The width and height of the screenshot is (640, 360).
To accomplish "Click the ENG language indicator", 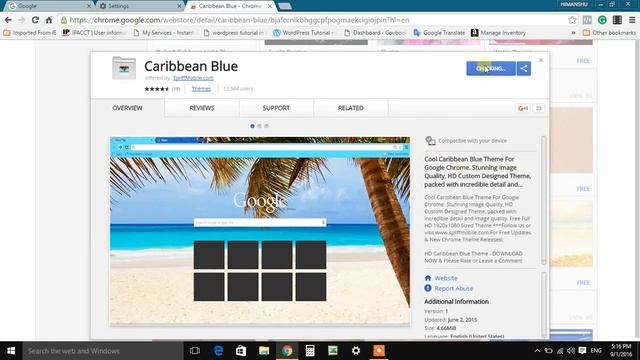I will tap(596, 351).
